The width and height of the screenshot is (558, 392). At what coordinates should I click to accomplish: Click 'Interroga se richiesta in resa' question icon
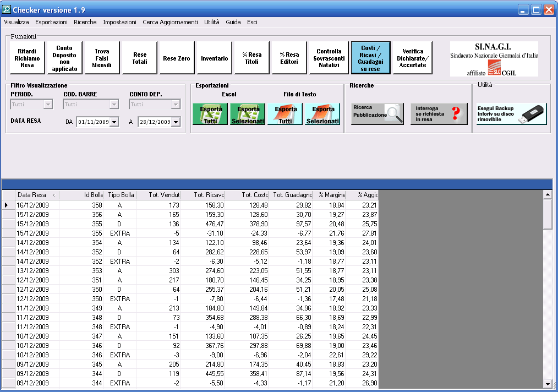point(439,114)
